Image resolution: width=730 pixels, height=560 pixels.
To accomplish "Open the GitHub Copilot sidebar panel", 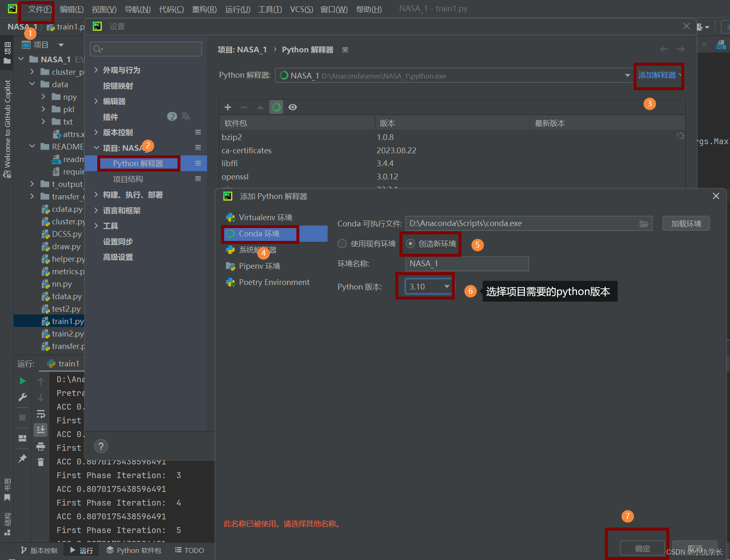I will (7, 129).
